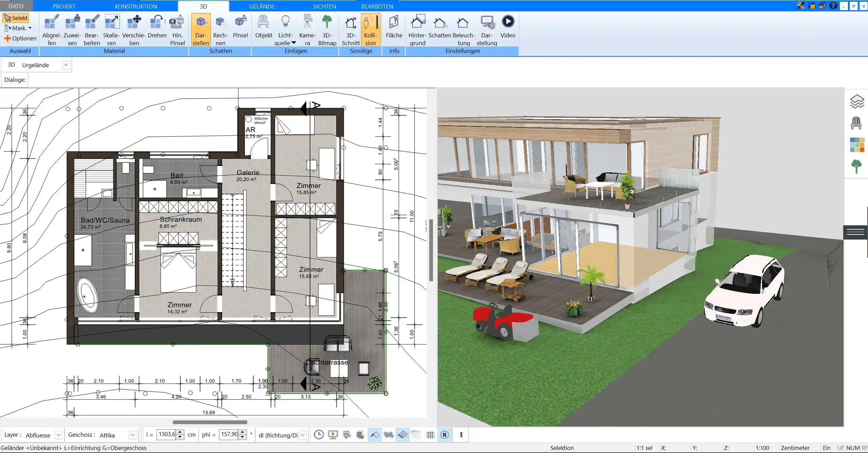The height and width of the screenshot is (453, 868).
Task: Choose the Skalieren material tool
Action: click(x=111, y=30)
